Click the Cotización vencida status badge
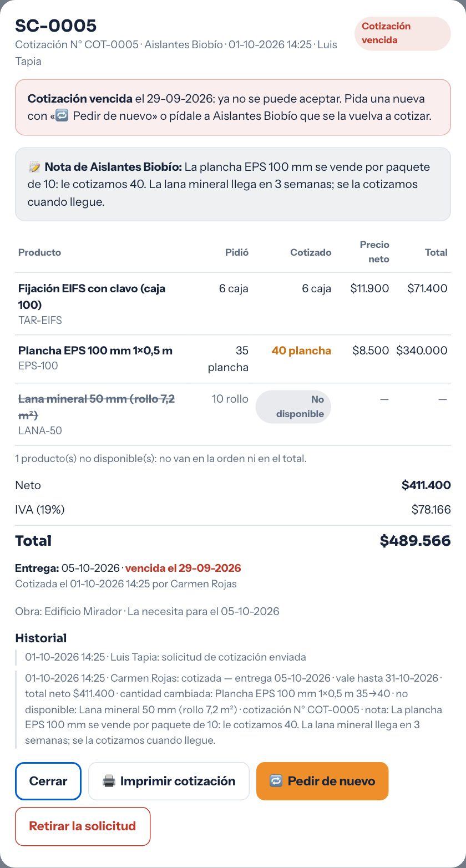466x868 pixels. 403,33
